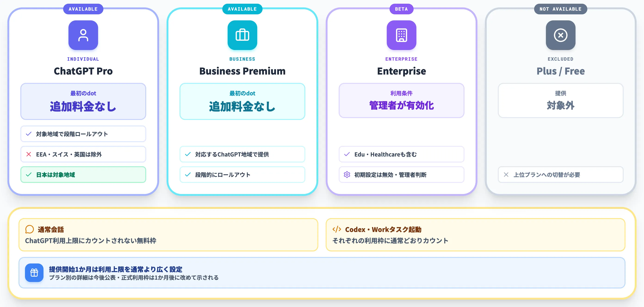Viewport: 644px width, 307px height.
Task: Click the 対象外 text
Action: [x=560, y=105]
